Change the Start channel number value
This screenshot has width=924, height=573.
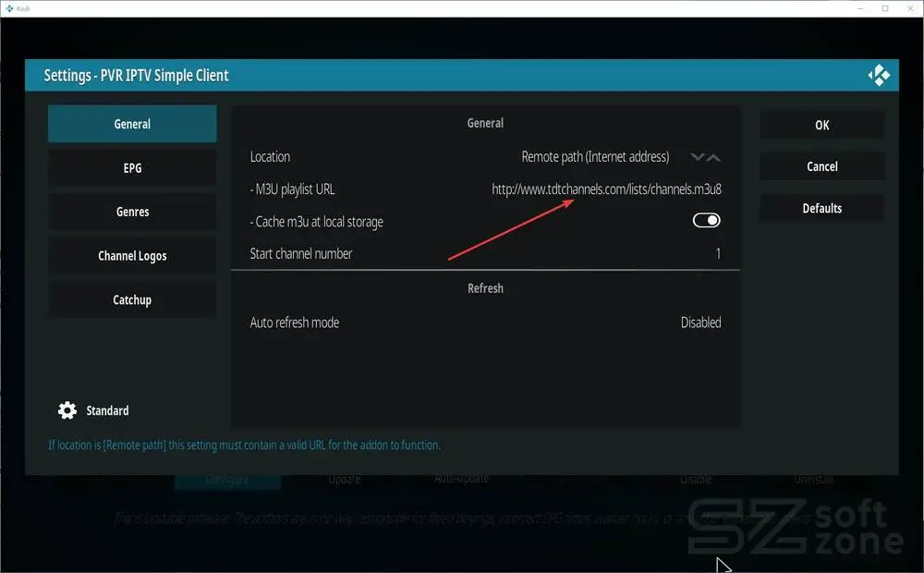pos(718,253)
